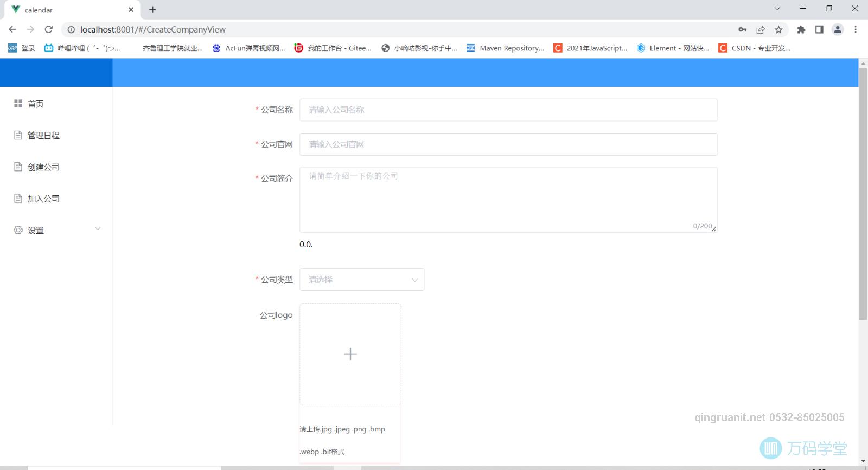Screen dimensions: 868x470
Task: Open Chrome three-dot menu
Action: click(x=856, y=29)
